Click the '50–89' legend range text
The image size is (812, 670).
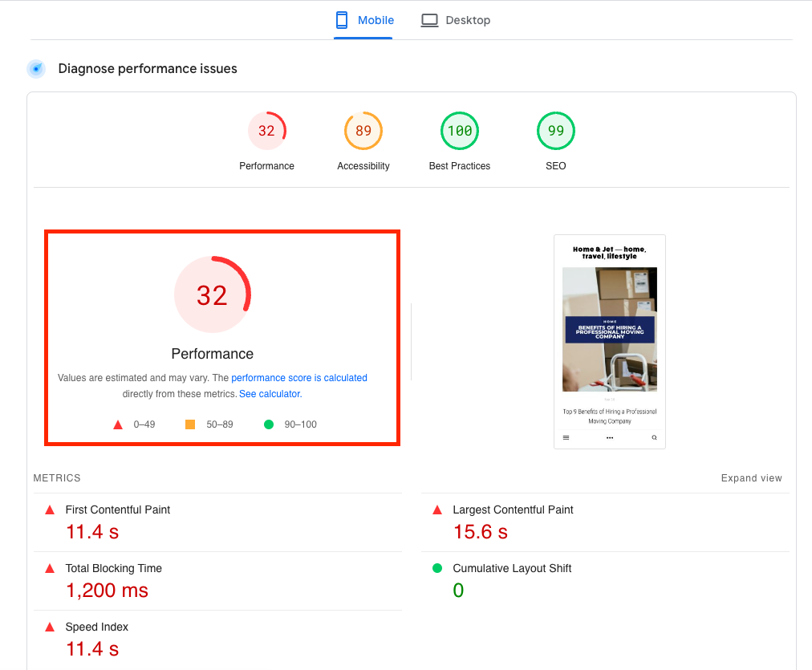coord(220,424)
